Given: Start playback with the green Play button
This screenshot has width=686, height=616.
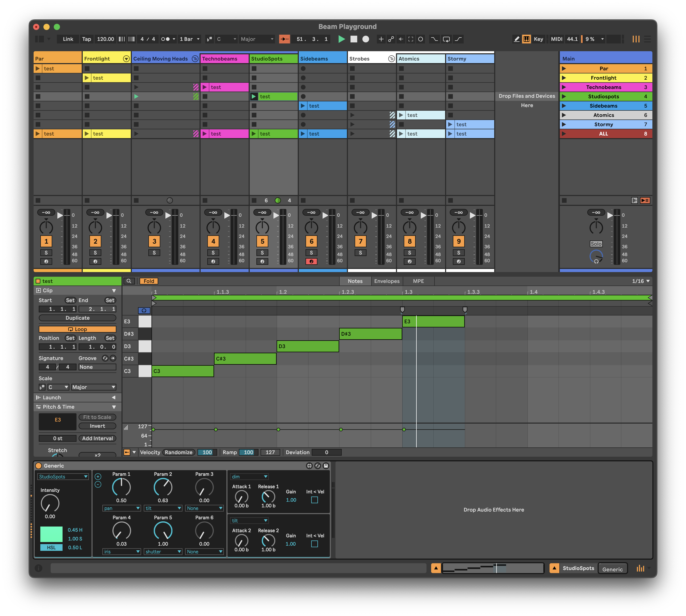Looking at the screenshot, I should point(342,39).
